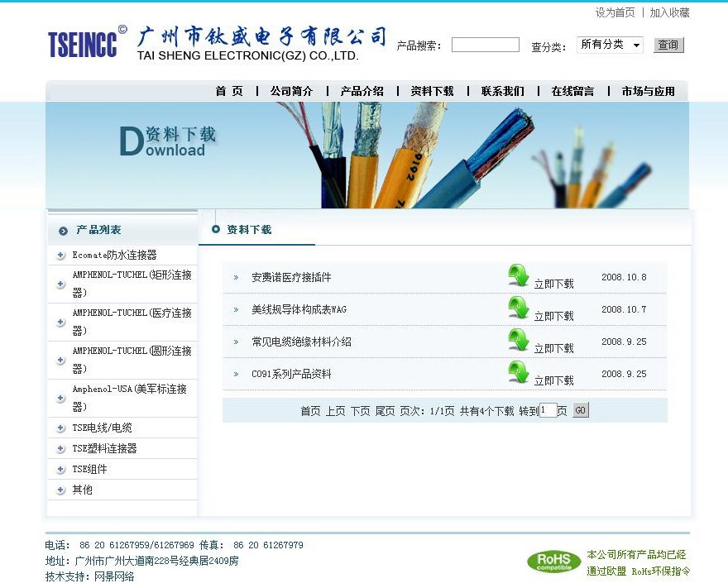Select AMPHENOL-TUCHEL(矩形连接器) in product list
The height and width of the screenshot is (588, 728).
pyautogui.click(x=132, y=284)
